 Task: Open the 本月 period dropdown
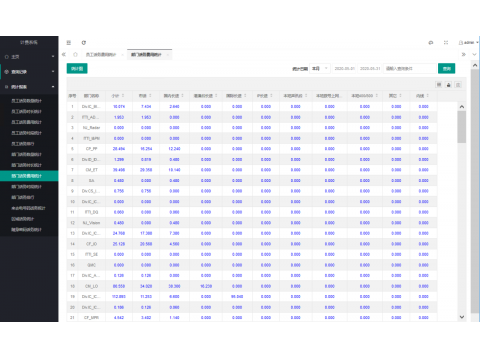[320, 68]
